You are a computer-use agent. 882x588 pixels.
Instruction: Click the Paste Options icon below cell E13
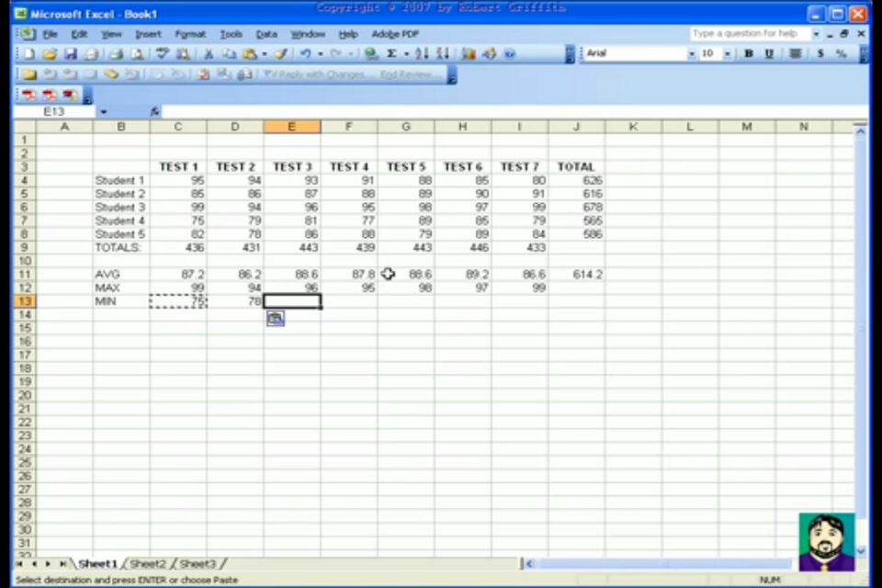pyautogui.click(x=275, y=318)
